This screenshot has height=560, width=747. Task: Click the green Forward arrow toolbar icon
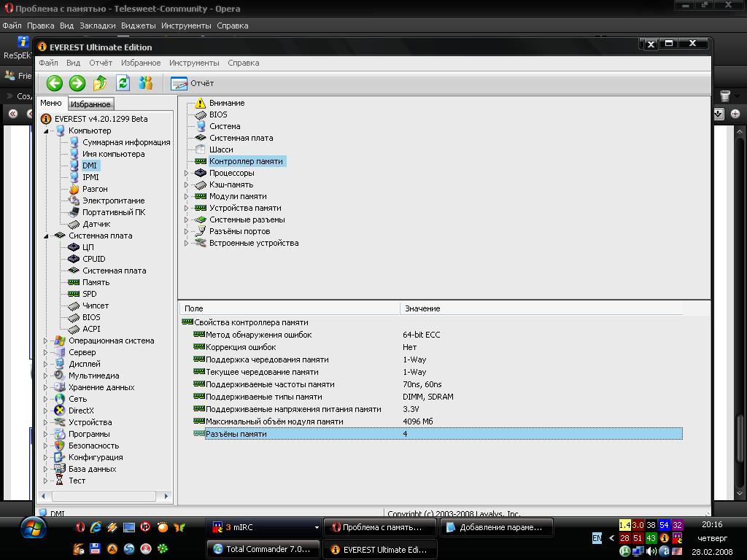[77, 83]
